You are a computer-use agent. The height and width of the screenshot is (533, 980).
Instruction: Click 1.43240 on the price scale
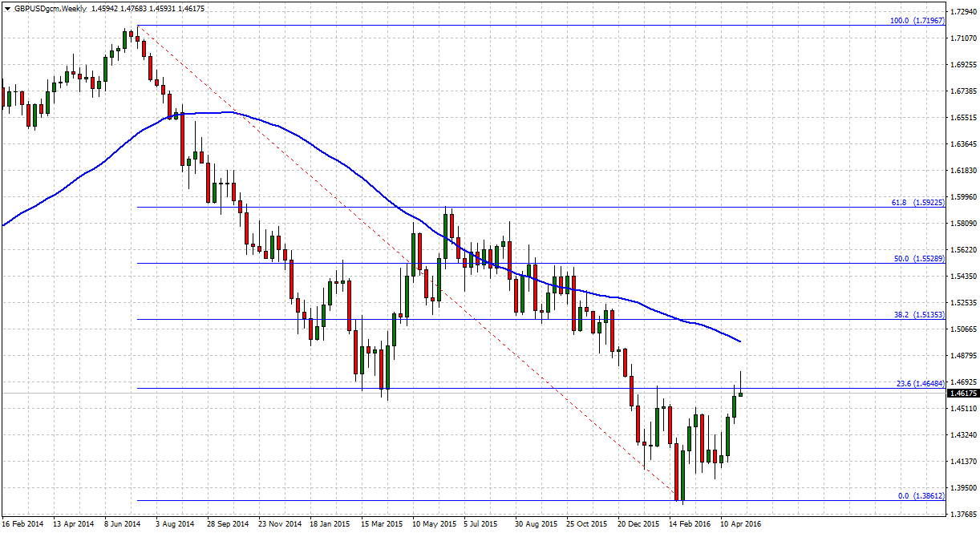coord(963,435)
